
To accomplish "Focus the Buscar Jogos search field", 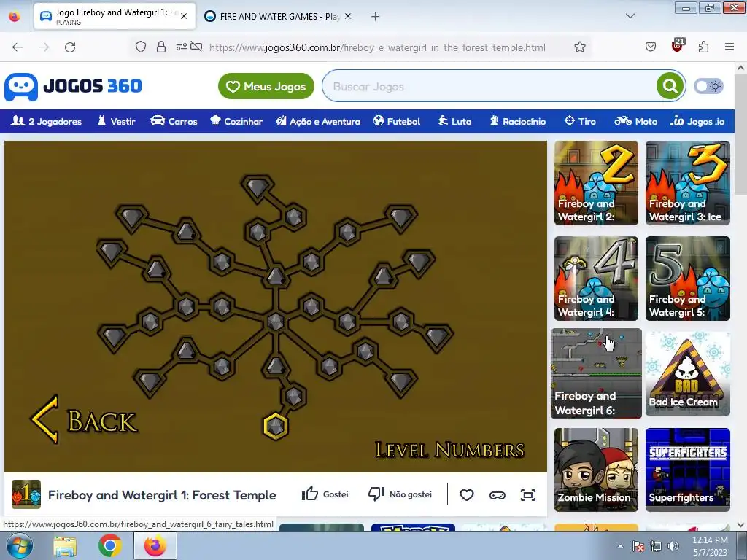I will coord(489,86).
